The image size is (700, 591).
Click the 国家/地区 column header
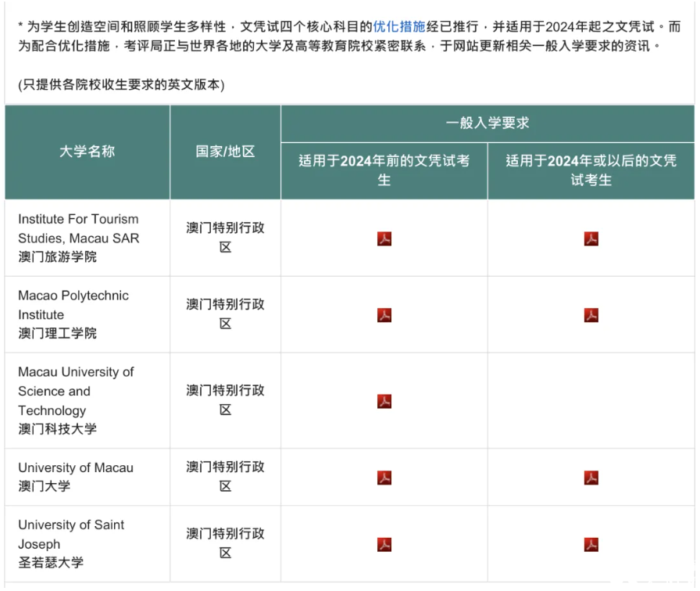pos(225,152)
